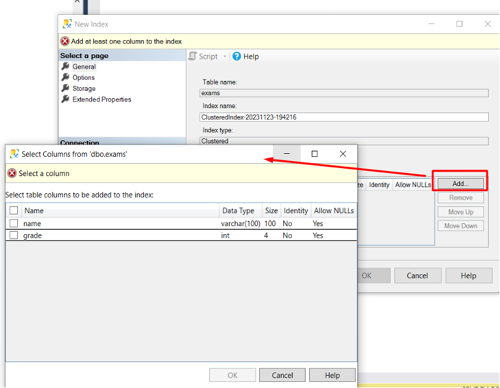
Task: Select the General page wrench icon
Action: pyautogui.click(x=65, y=66)
